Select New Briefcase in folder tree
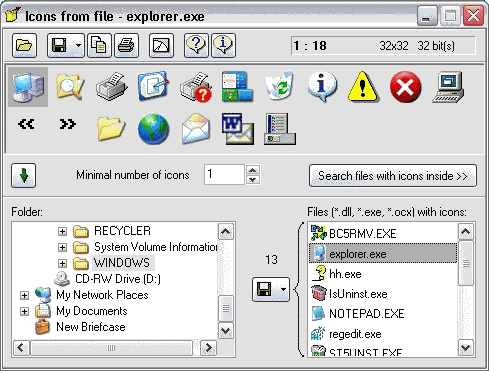 [x=91, y=327]
